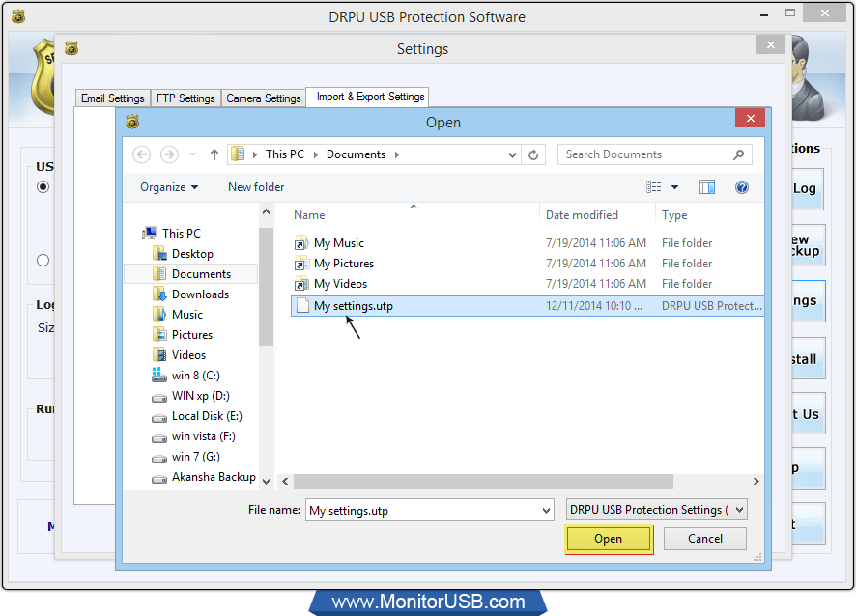Expand breadcrumb arrow before This PC
856x616 pixels.
pos(255,154)
